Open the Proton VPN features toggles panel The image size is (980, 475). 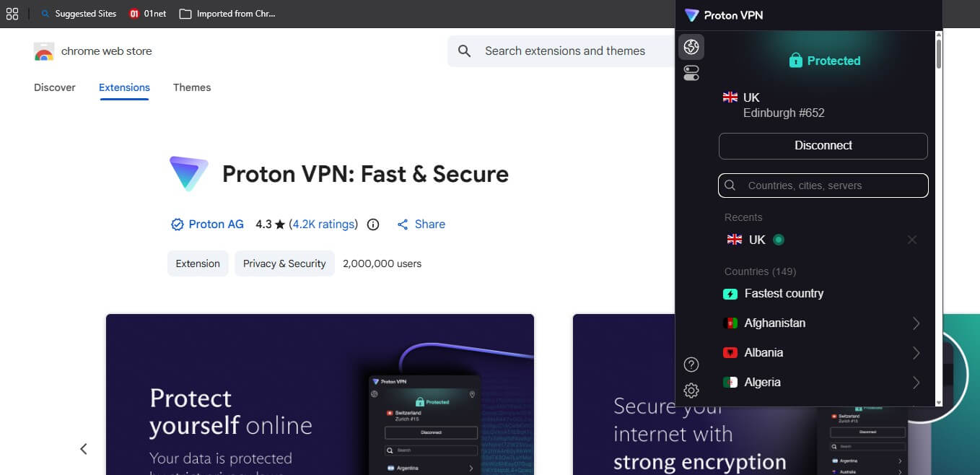pos(691,73)
